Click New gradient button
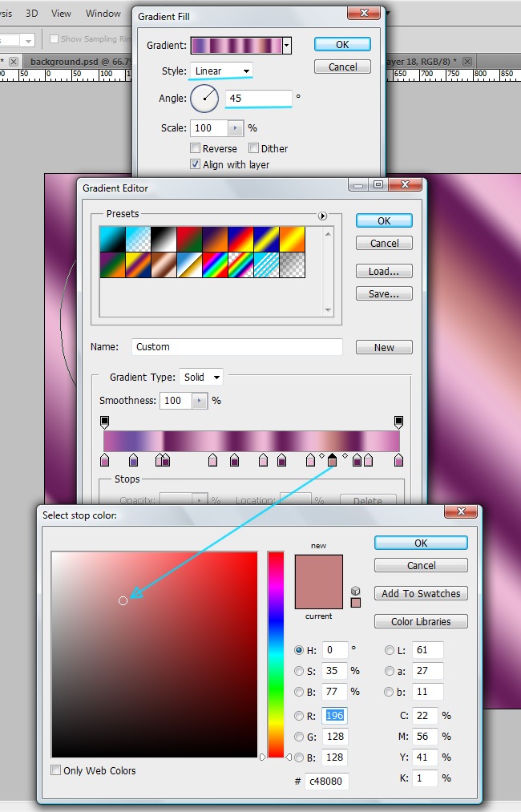This screenshot has width=521, height=812. (x=384, y=347)
